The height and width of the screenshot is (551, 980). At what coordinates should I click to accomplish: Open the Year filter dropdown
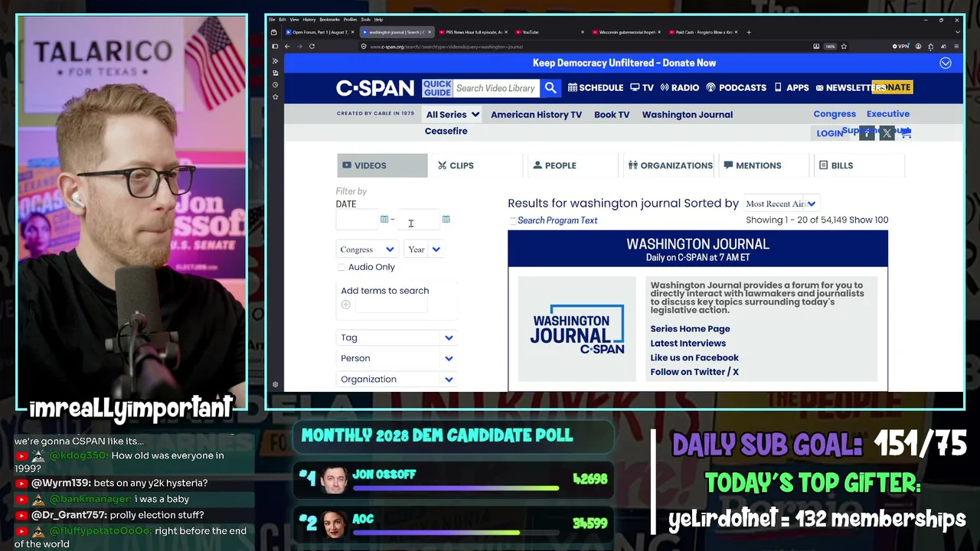[424, 249]
